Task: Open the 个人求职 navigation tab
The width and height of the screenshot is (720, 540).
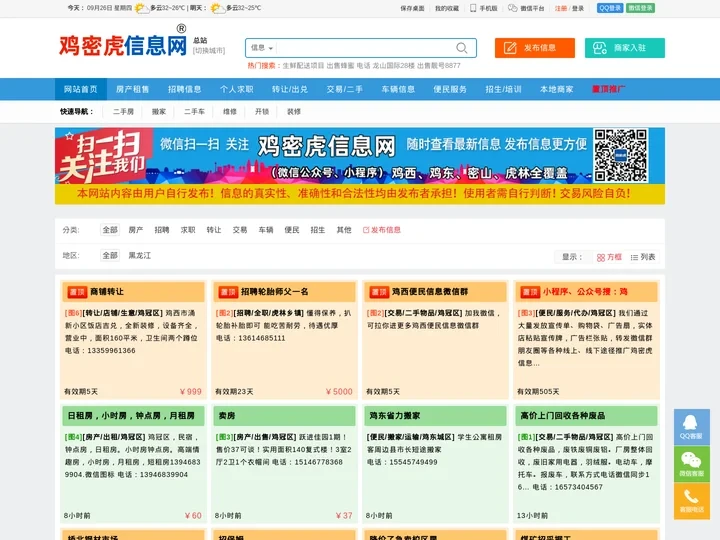Action: (x=236, y=89)
